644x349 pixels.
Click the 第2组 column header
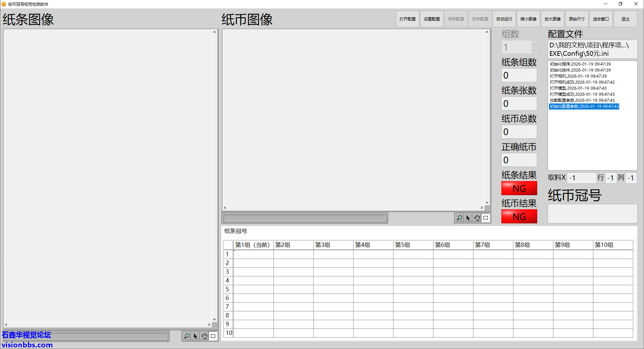tap(293, 245)
